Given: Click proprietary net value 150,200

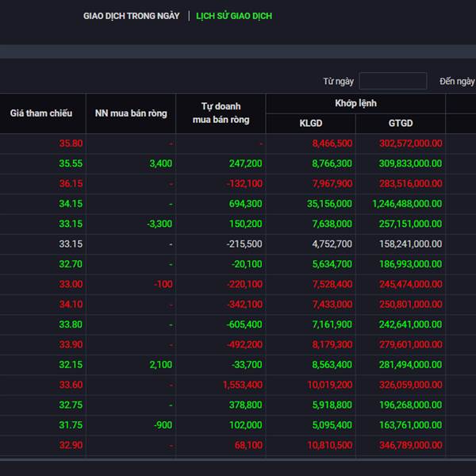Looking at the screenshot, I should 246,224.
